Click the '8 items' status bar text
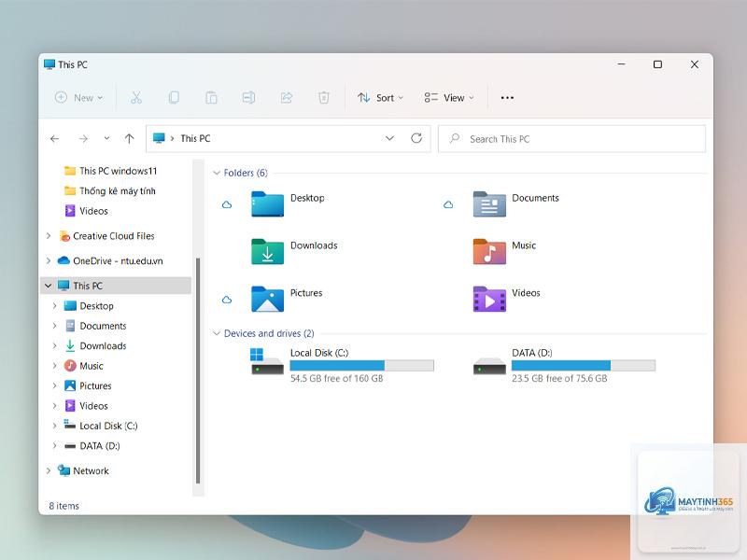This screenshot has width=747, height=560. (x=63, y=506)
